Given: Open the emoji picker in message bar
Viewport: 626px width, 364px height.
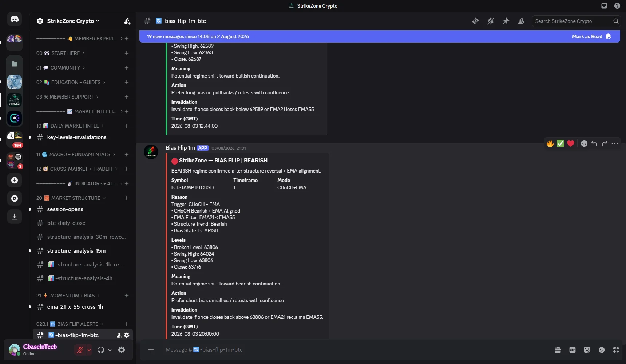Looking at the screenshot, I should click(602, 350).
